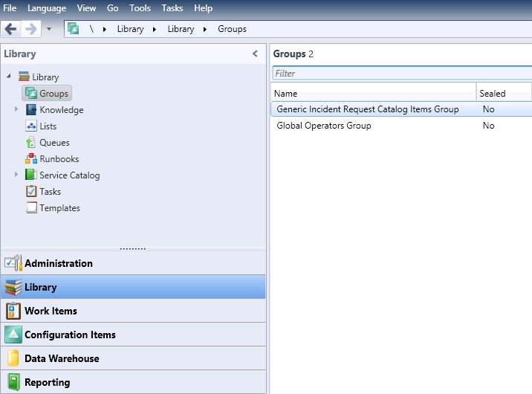Open the Reporting workspace
Viewport: 532px width, 394px height.
click(133, 382)
